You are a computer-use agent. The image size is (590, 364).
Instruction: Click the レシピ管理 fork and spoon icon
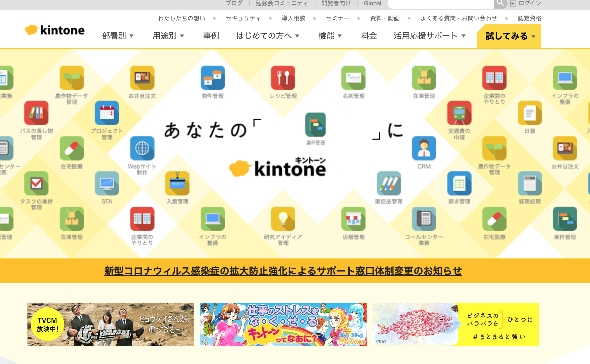point(283,78)
